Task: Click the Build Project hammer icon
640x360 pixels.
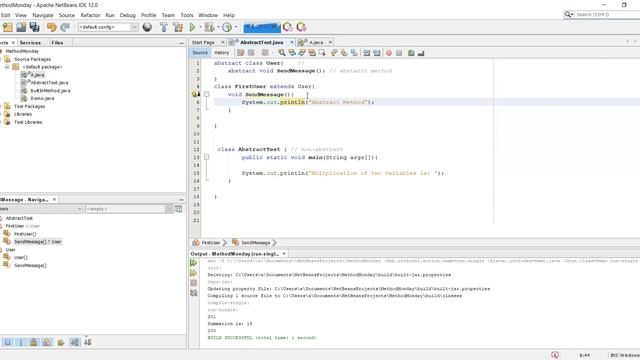Action: click(x=164, y=27)
